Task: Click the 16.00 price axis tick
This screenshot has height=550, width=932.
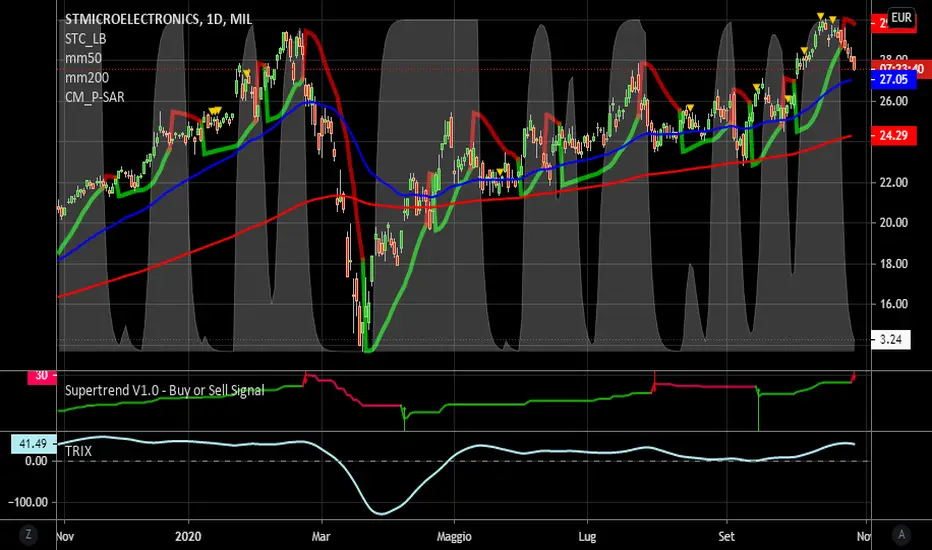Action: tap(893, 304)
